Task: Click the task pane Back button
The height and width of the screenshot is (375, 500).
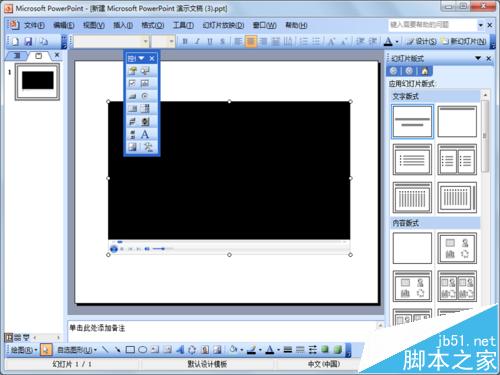Action: (x=393, y=71)
